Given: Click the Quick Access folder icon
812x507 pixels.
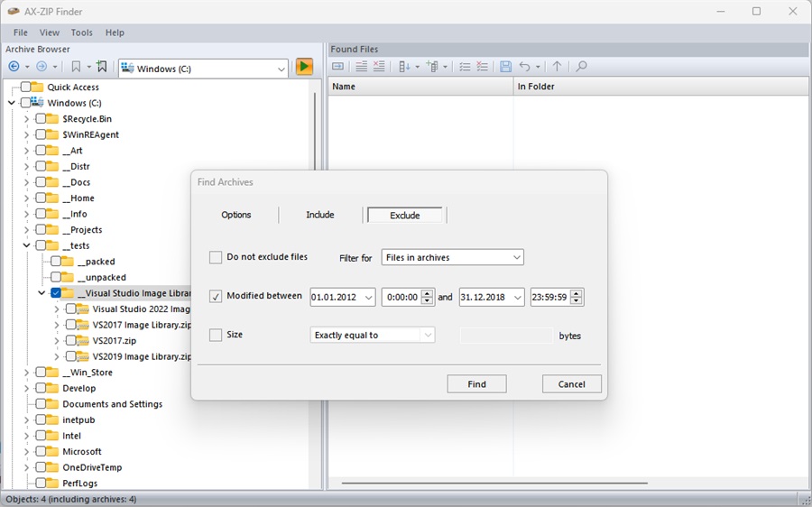Looking at the screenshot, I should 37,87.
